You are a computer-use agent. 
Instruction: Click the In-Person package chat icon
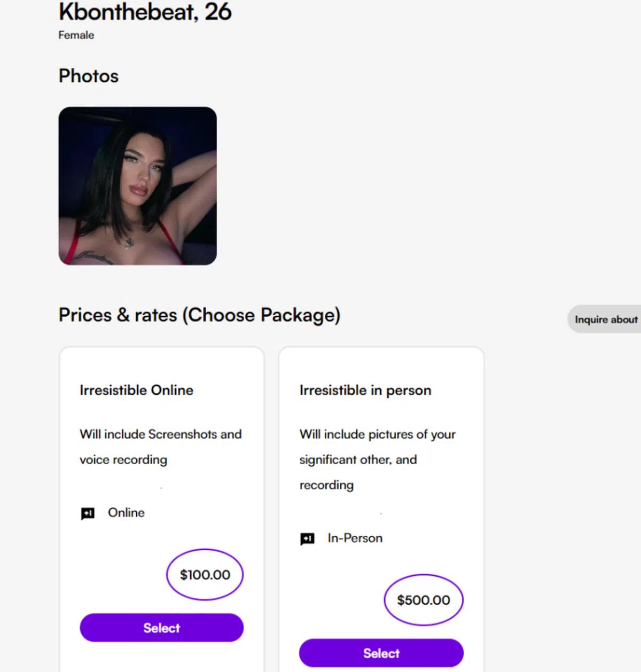307,539
